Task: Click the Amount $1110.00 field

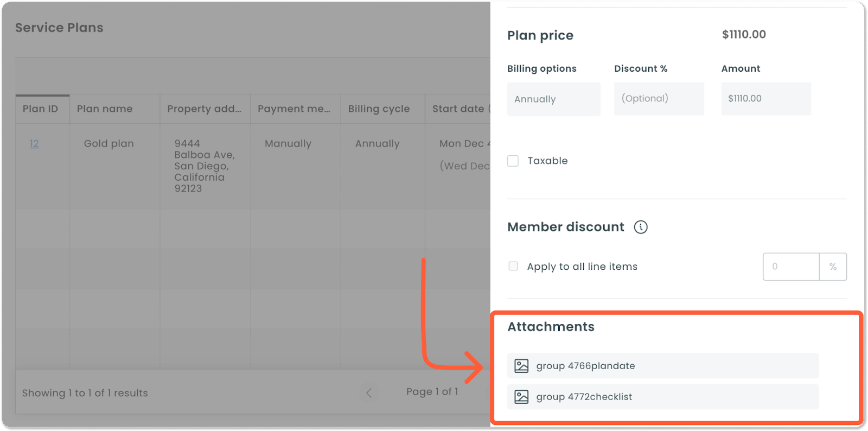Action: [766, 99]
